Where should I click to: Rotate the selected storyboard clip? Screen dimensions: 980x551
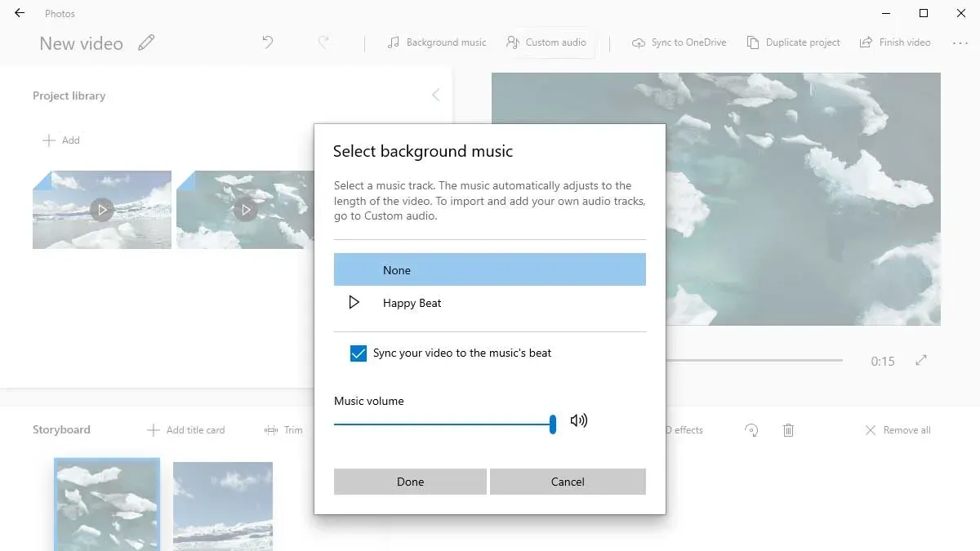coord(751,430)
